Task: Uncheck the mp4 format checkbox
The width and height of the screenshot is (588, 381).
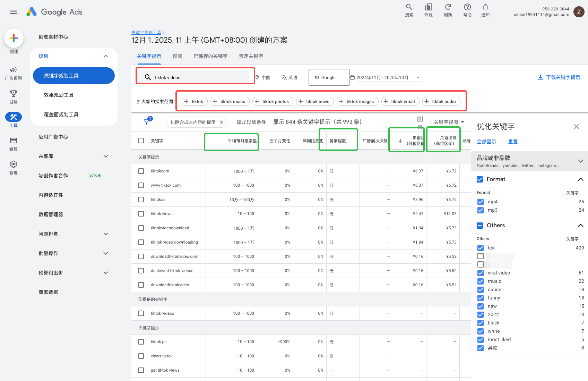Action: [x=481, y=202]
